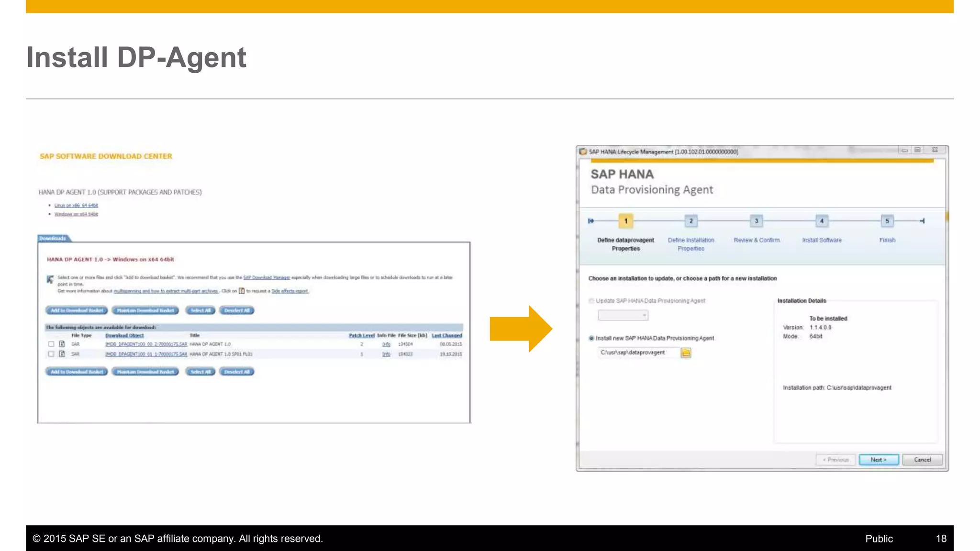Click the date 08.05.2015 in the table
980x551 pixels.
pos(451,344)
